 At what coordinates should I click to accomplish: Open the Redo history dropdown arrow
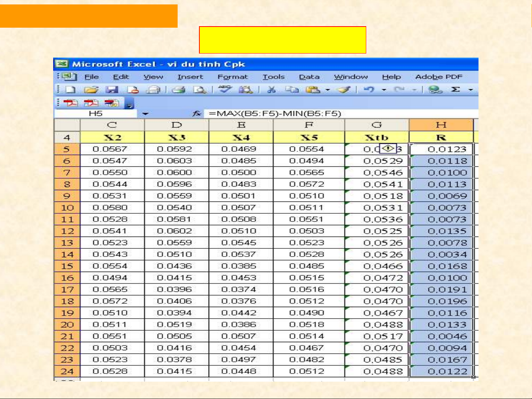tap(414, 90)
